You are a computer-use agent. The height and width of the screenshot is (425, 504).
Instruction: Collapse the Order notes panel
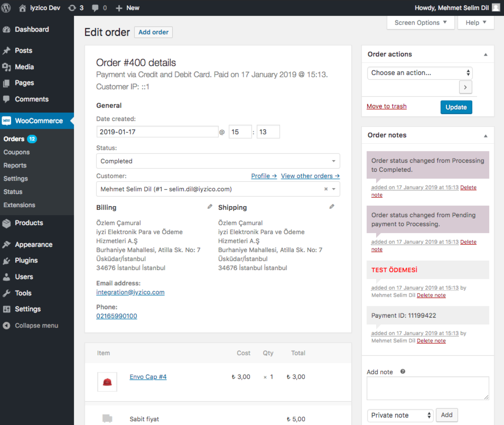(x=485, y=135)
